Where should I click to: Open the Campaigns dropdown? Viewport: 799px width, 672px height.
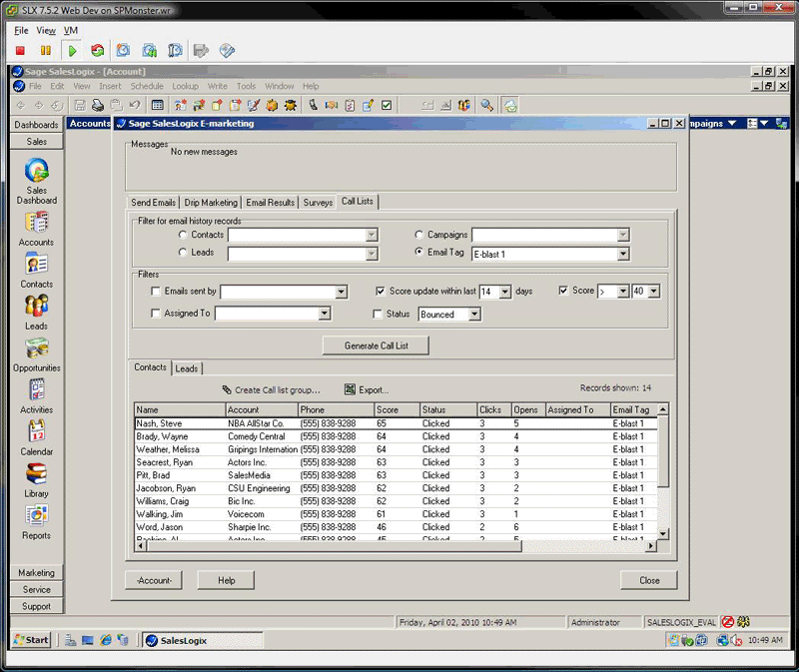[623, 235]
